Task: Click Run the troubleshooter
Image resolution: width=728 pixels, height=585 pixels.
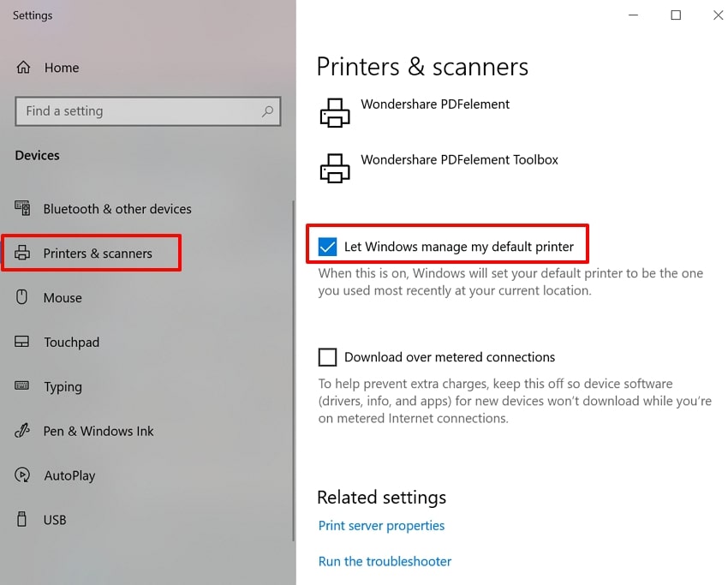Action: point(385,561)
